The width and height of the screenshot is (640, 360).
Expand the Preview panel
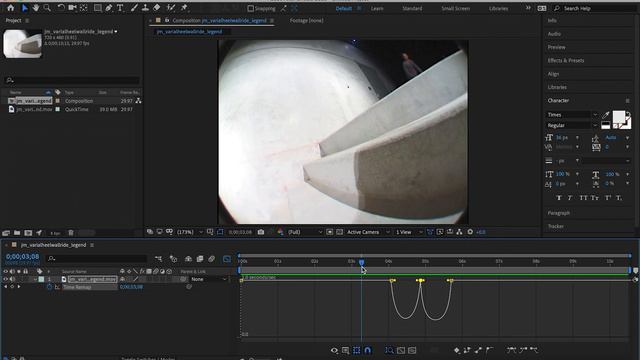click(x=556, y=47)
